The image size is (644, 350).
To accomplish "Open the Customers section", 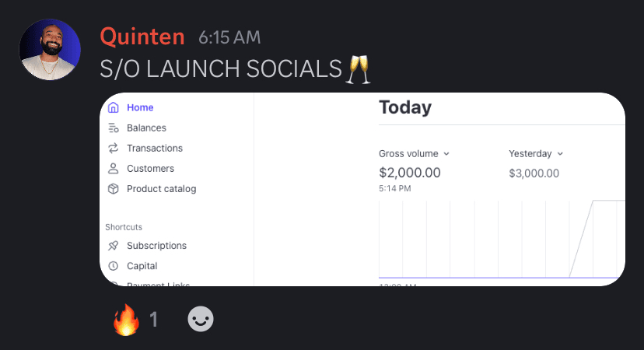I will point(150,168).
